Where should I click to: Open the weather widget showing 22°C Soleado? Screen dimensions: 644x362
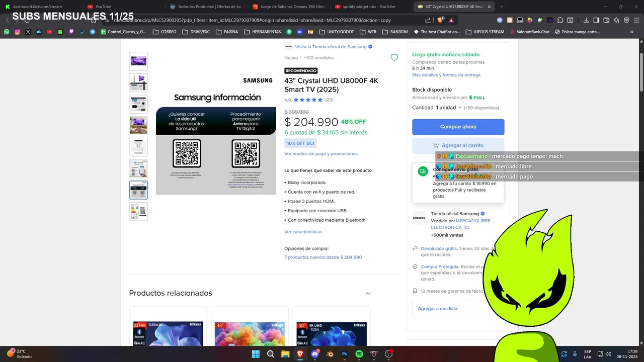[x=19, y=353]
